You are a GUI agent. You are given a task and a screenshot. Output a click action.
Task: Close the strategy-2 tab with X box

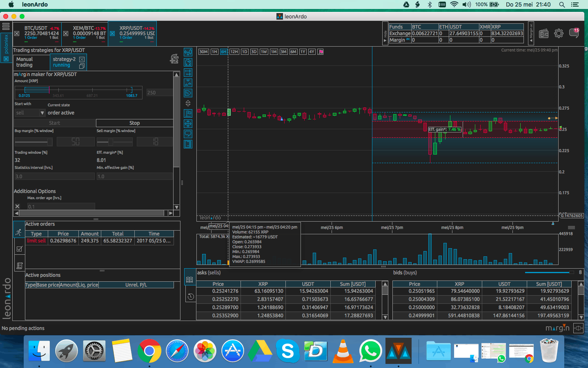(x=82, y=59)
